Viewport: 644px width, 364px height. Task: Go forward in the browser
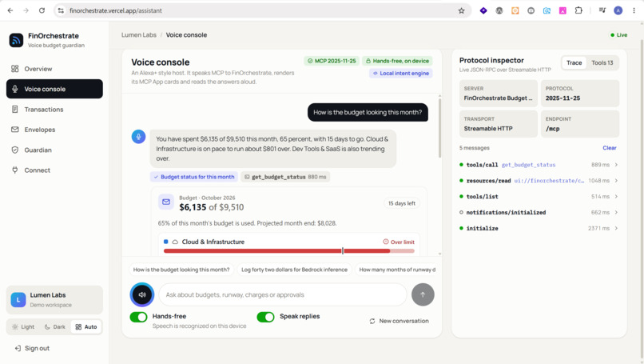click(26, 10)
